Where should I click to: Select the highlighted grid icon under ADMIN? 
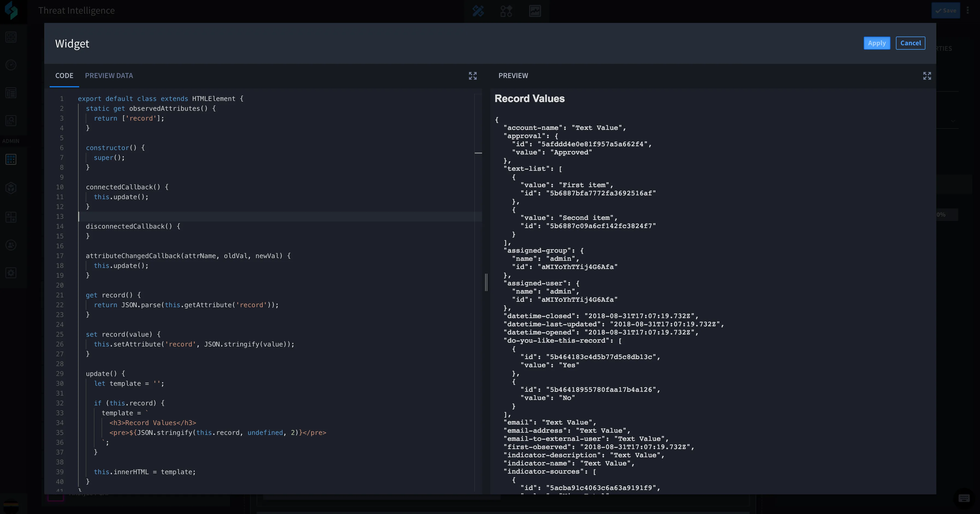click(x=11, y=159)
